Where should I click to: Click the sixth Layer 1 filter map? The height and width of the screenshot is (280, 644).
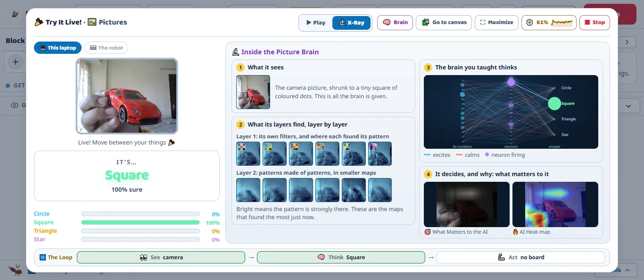pos(380,153)
